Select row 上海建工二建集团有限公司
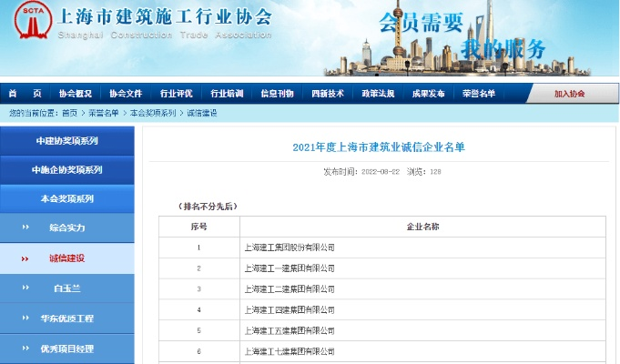 click(382, 289)
